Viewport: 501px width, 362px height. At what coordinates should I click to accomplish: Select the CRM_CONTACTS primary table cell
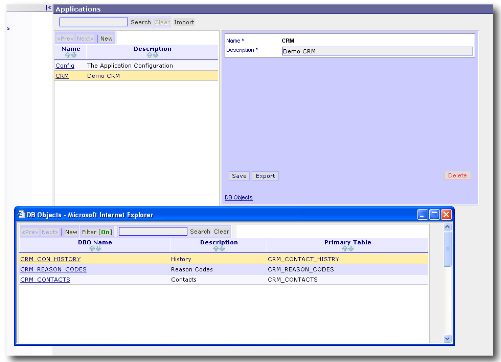coord(292,280)
